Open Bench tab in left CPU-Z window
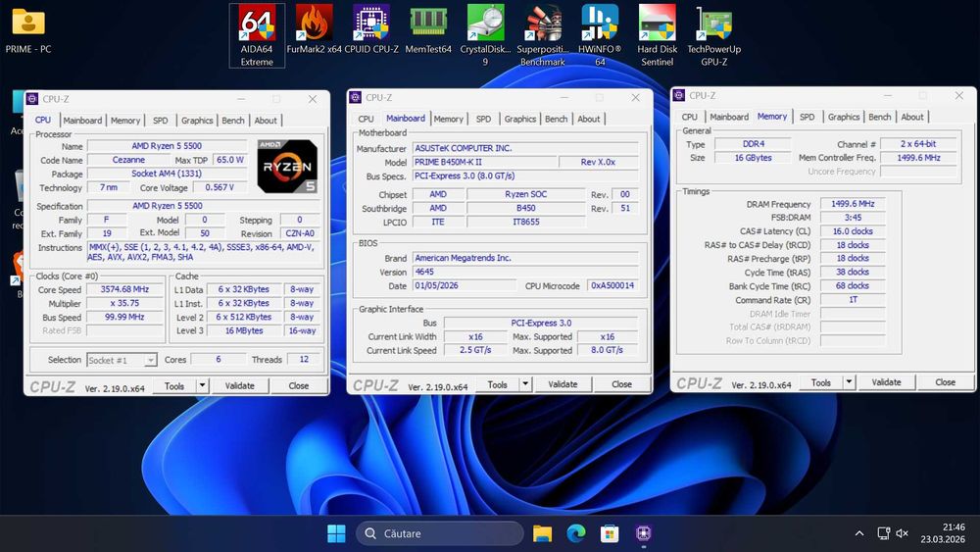This screenshot has height=552, width=980. (x=233, y=120)
